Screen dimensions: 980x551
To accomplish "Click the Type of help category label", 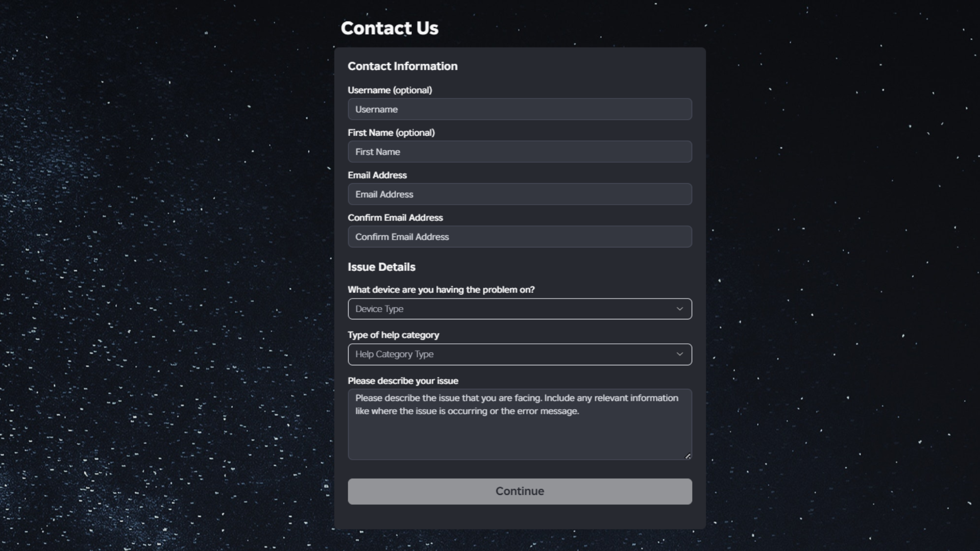I will click(x=394, y=335).
